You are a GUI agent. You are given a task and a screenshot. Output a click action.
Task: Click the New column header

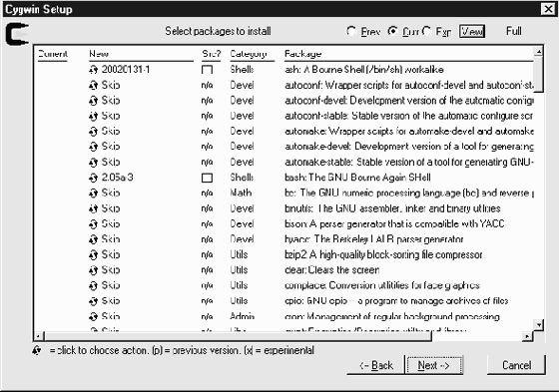99,54
